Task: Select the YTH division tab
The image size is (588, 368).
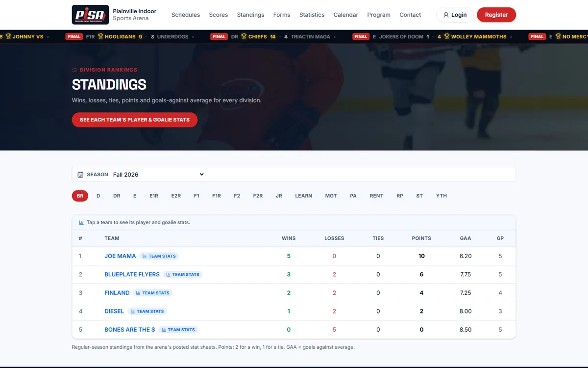Action: click(441, 196)
